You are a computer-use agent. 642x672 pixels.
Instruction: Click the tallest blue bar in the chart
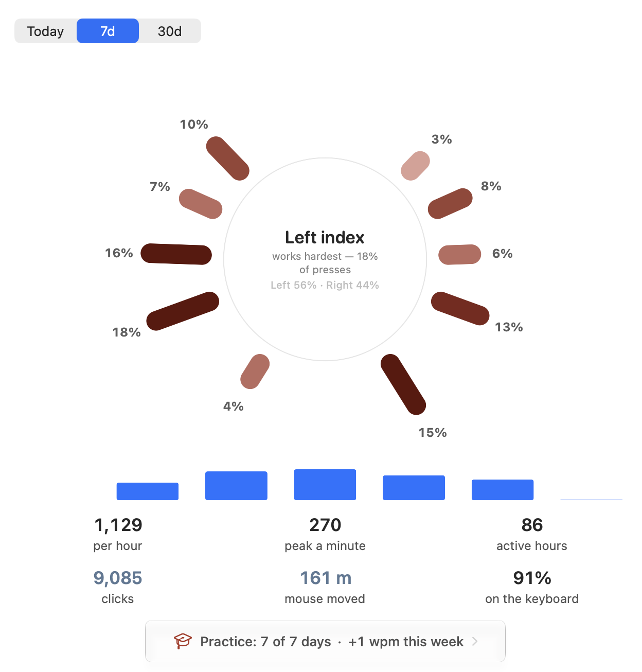325,485
